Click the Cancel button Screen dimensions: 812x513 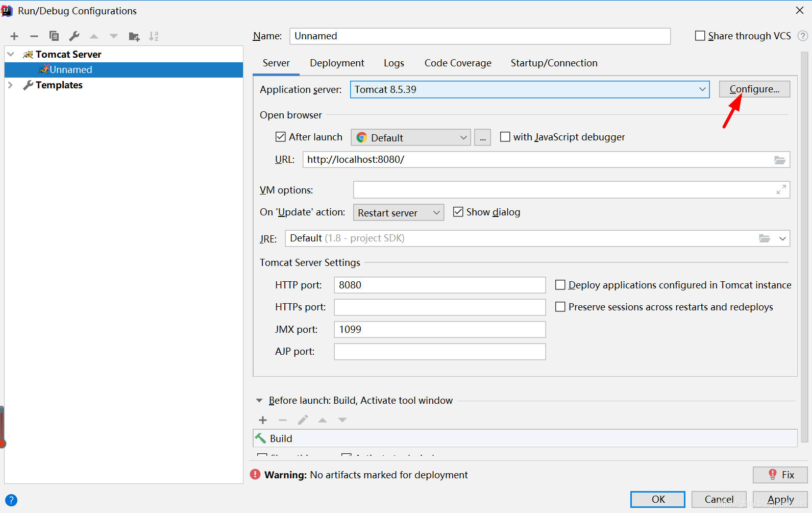[719, 499]
